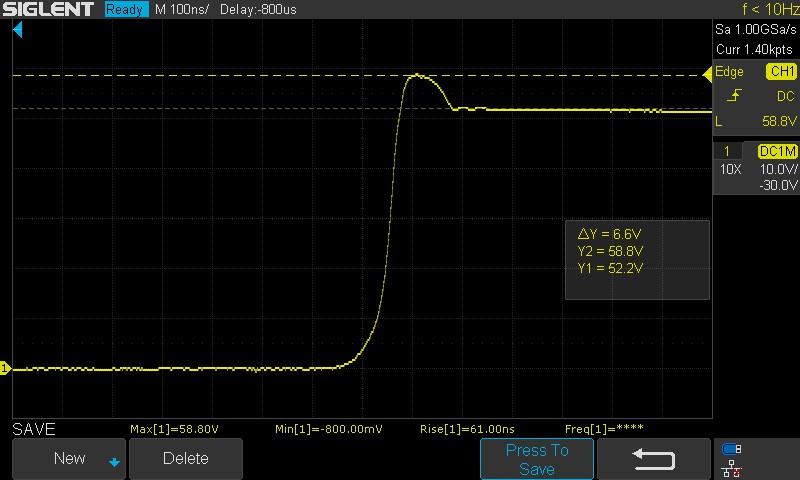Click the channel 1 ground level marker
Viewport: 800px width, 480px height.
pos(5,369)
